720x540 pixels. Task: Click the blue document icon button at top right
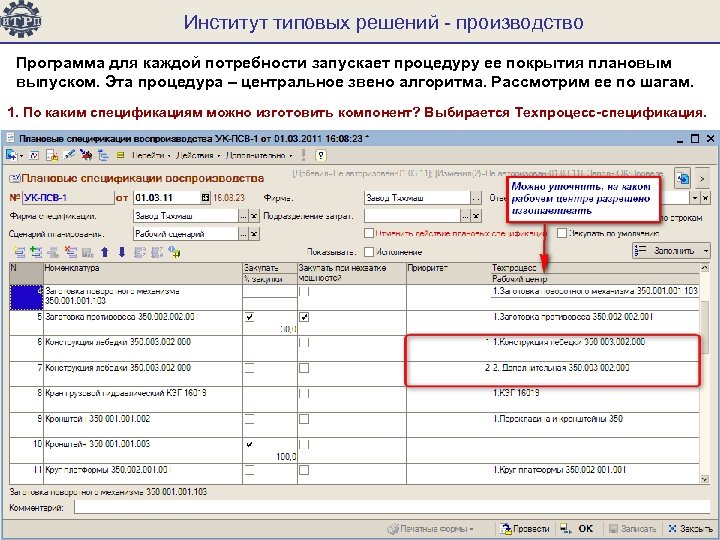pyautogui.click(x=683, y=179)
